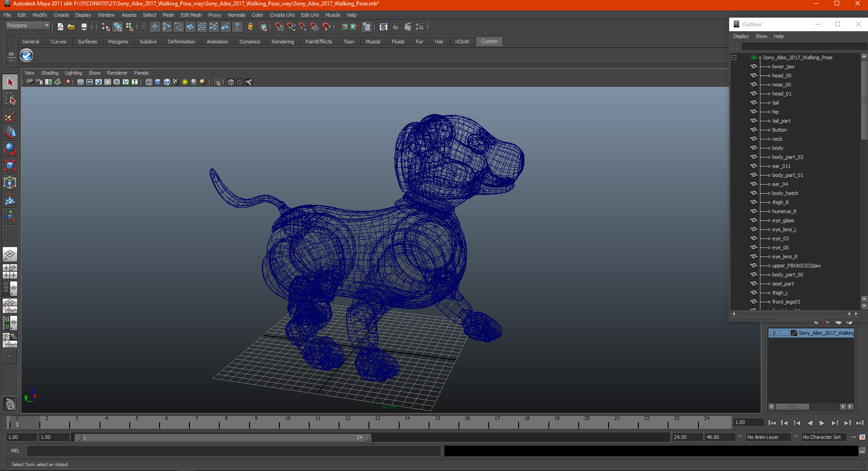Switch to the Rendering shelf tab
Viewport: 868px width, 471px height.
(283, 42)
